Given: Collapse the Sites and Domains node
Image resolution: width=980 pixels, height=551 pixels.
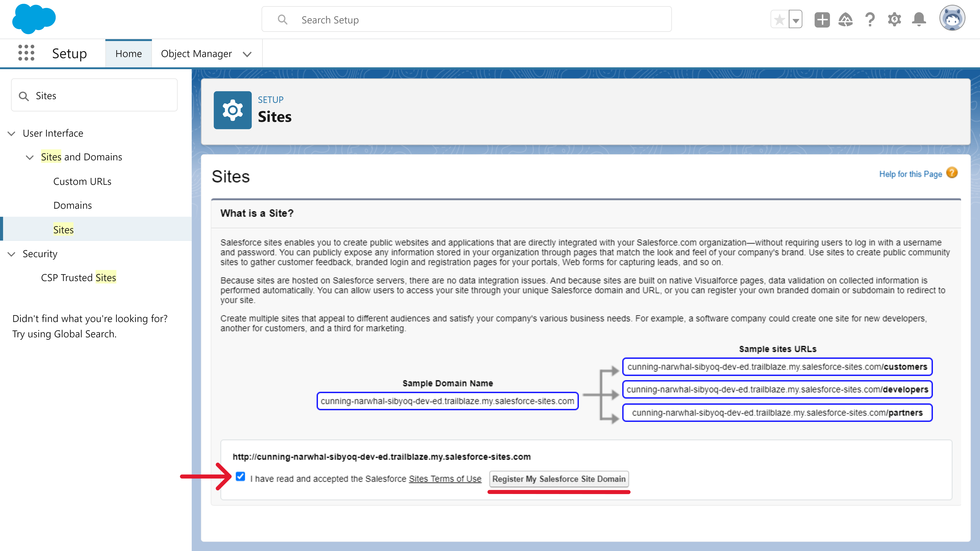Looking at the screenshot, I should 30,157.
